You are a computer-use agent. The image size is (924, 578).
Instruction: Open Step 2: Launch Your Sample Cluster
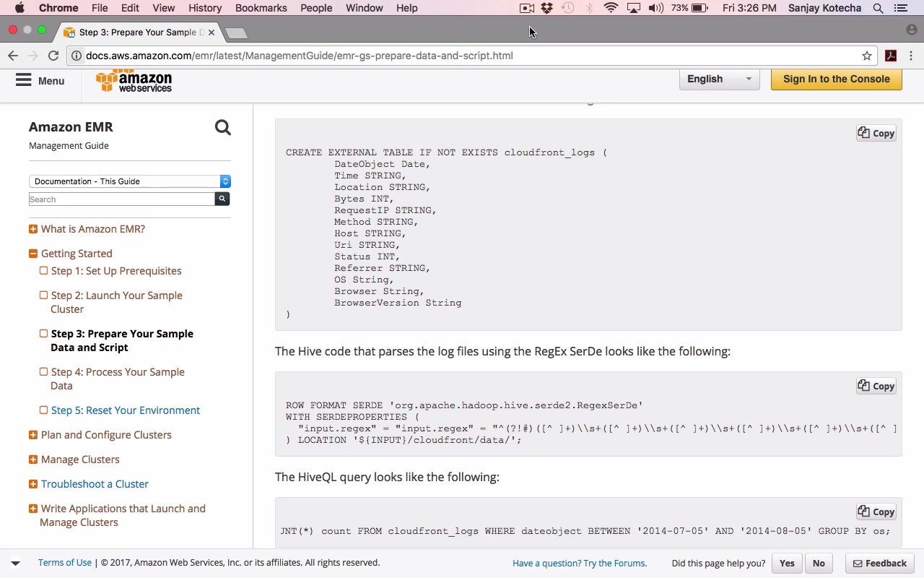116,302
